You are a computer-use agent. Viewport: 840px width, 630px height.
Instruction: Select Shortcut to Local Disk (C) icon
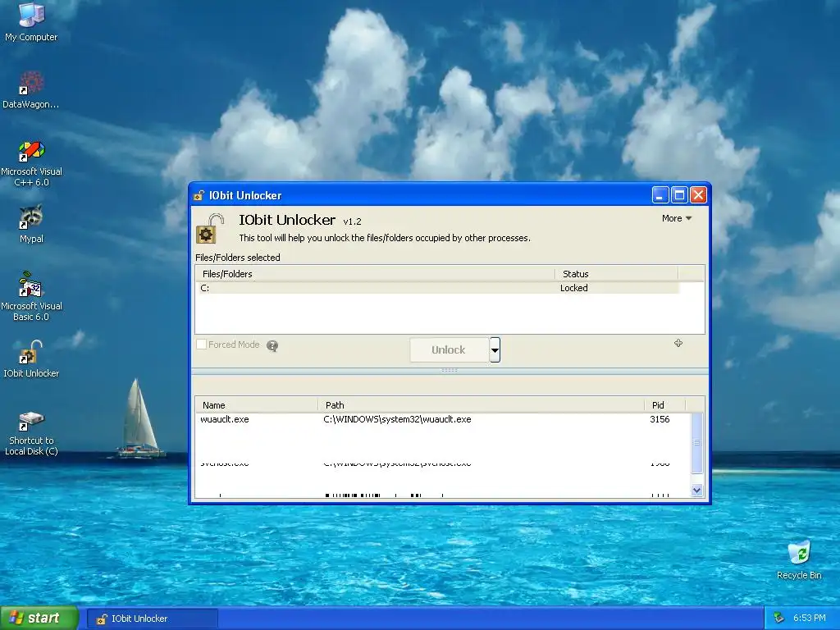coord(31,433)
